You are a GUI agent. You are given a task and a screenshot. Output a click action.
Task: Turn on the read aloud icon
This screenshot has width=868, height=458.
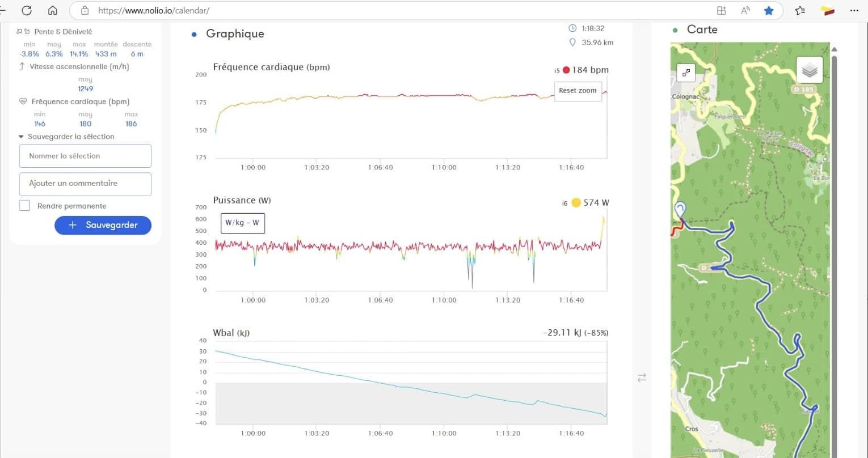point(745,10)
